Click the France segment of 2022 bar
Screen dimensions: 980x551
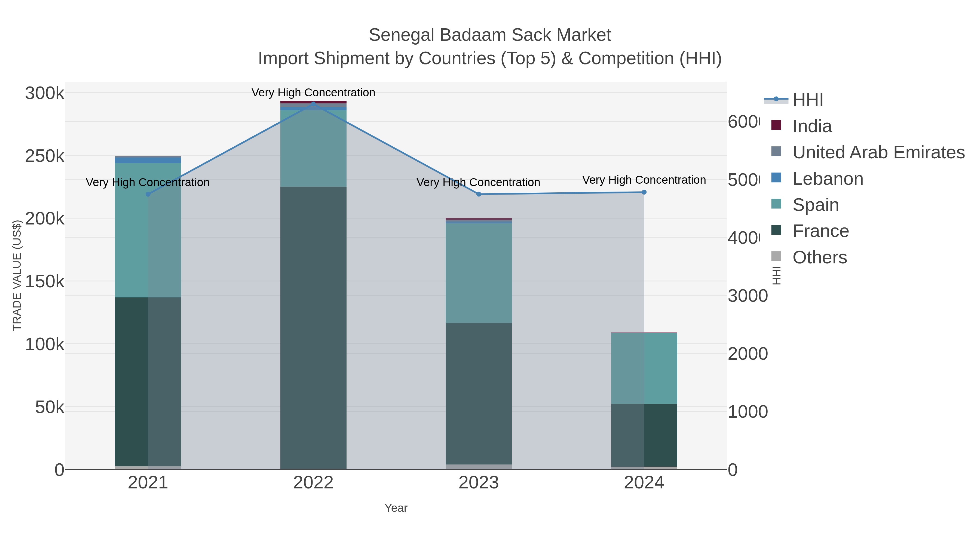(314, 328)
